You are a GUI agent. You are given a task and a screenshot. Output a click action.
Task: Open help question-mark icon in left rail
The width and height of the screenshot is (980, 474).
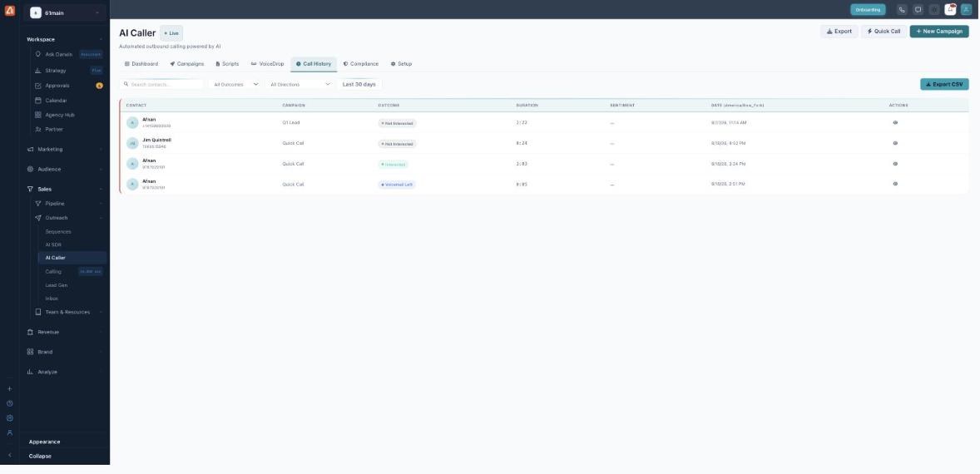tap(9, 403)
